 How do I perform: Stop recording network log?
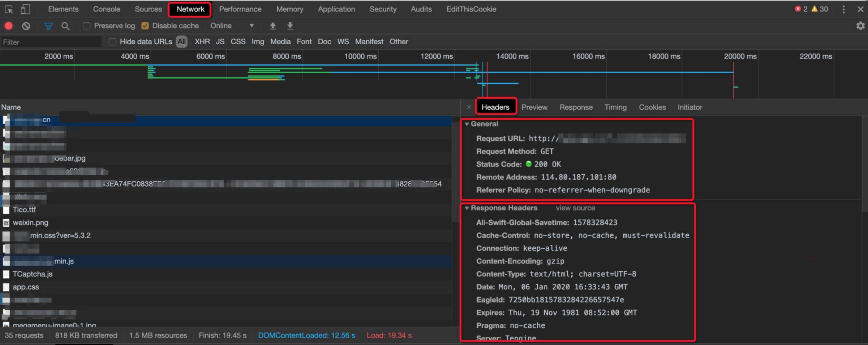tap(9, 26)
